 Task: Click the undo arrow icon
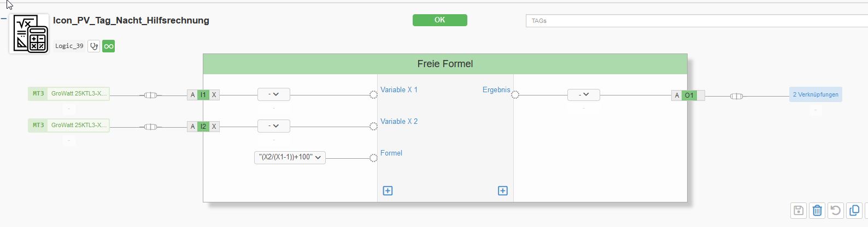pos(835,210)
